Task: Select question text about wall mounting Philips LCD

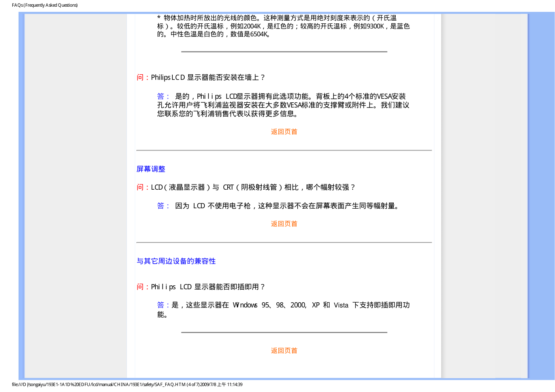Action: pos(201,77)
